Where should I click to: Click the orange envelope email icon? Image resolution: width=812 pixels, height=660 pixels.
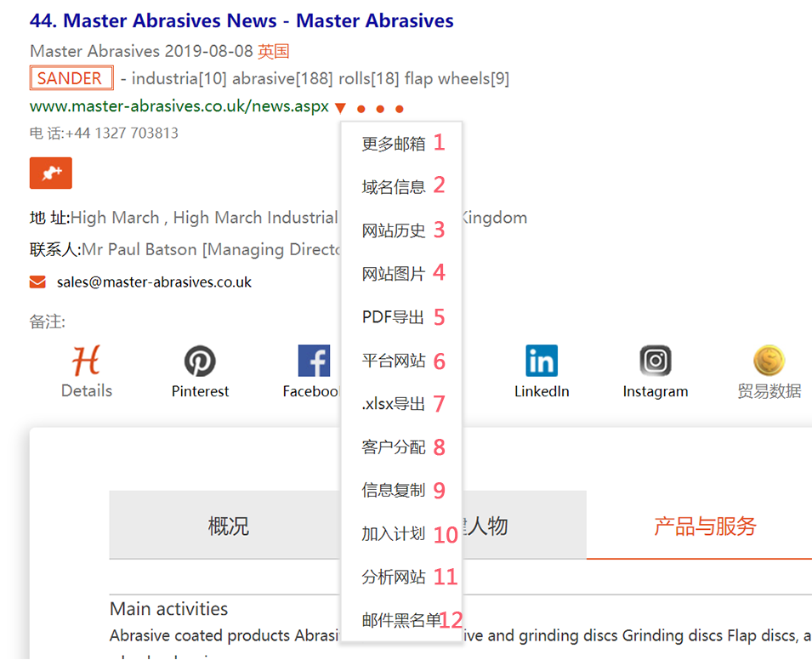coord(37,282)
